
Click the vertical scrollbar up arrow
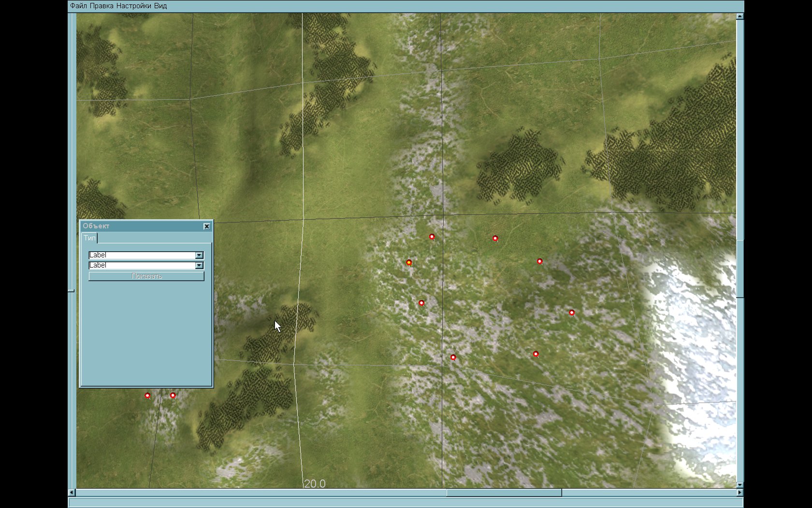(x=740, y=16)
